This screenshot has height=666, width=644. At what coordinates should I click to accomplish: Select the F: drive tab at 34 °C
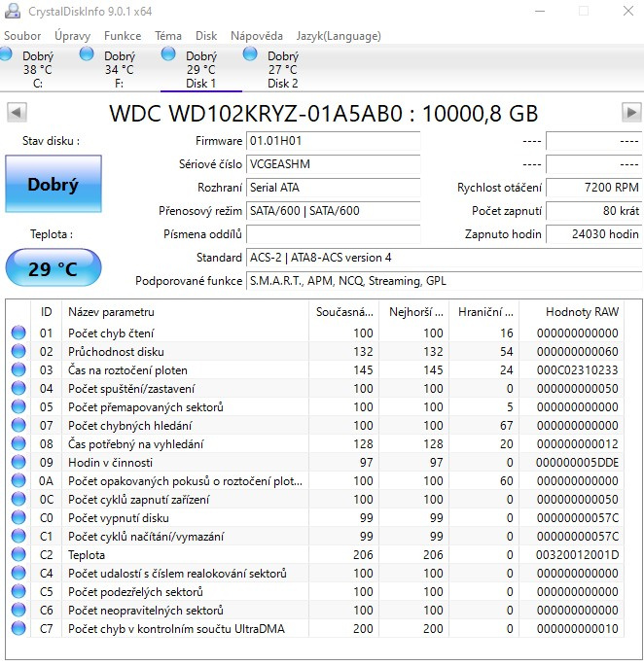tap(119, 69)
